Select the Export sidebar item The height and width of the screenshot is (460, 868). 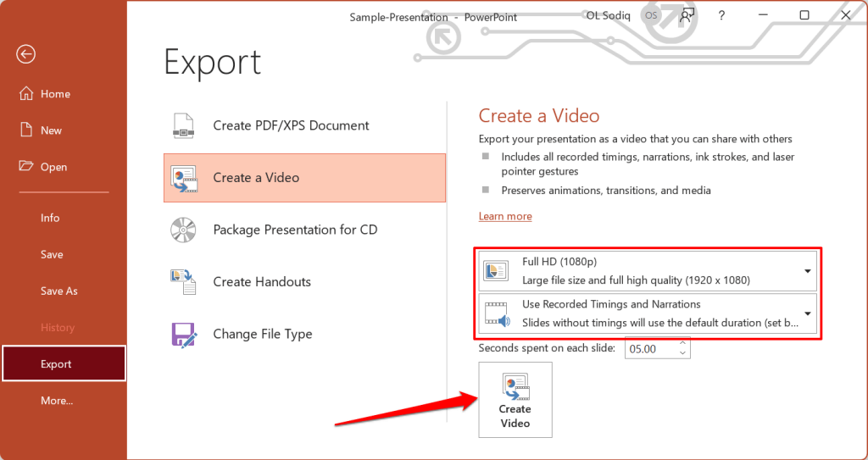(x=64, y=363)
